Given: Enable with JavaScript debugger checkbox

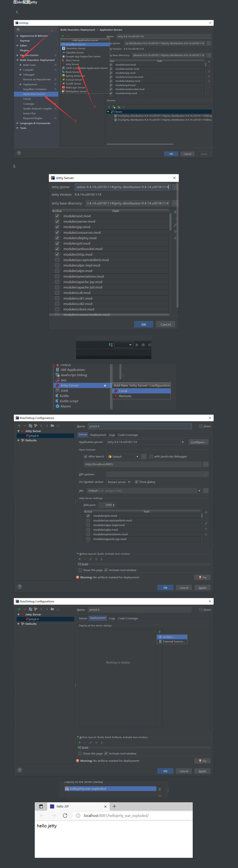Looking at the screenshot, I should point(151,457).
